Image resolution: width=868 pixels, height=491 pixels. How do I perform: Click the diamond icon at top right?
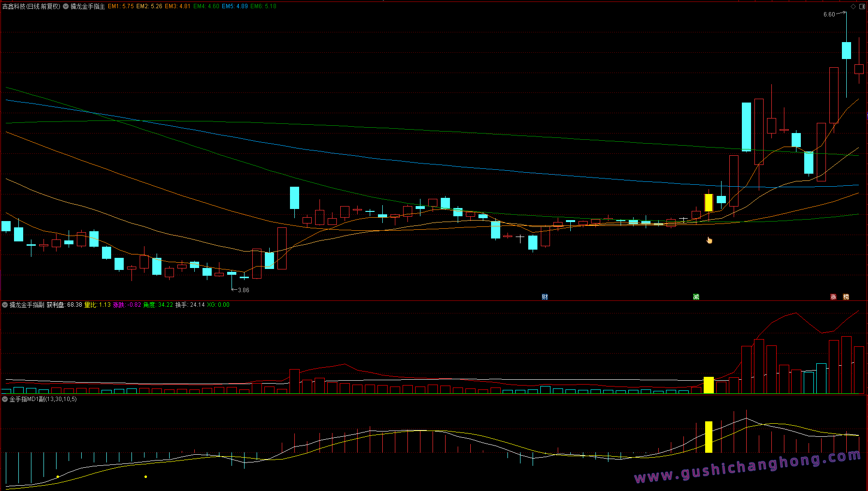coord(853,6)
